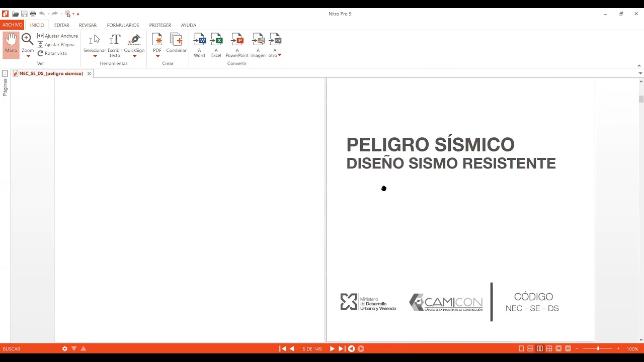Viewport: 644px width, 362px height.
Task: Open the ARCHIVO menu
Action: coord(12,25)
